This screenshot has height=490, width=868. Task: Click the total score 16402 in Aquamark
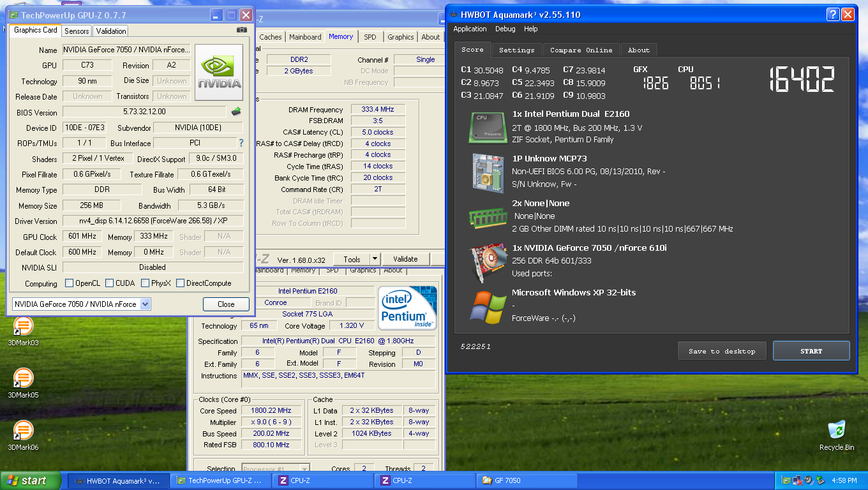pos(802,78)
